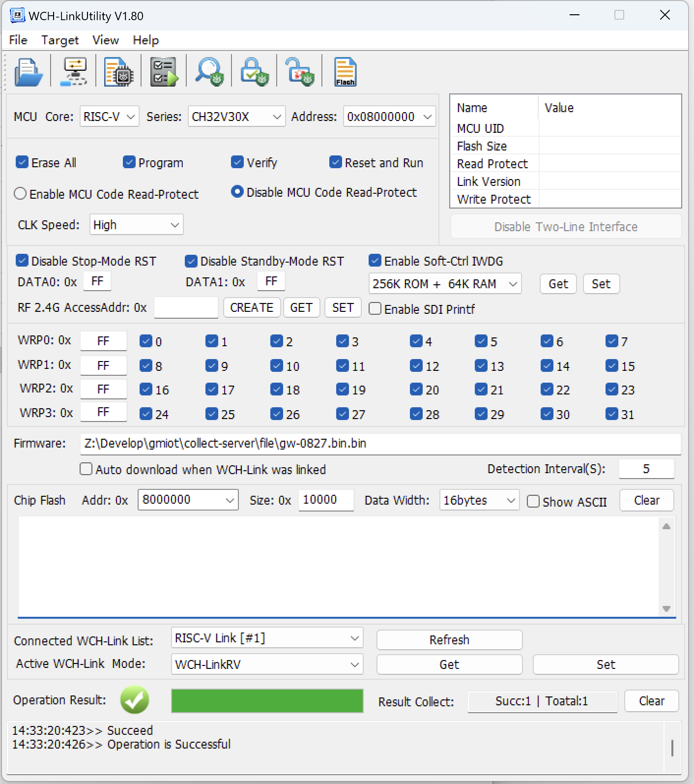The image size is (694, 784).
Task: Click the magnifier query protect status icon
Action: click(x=209, y=72)
